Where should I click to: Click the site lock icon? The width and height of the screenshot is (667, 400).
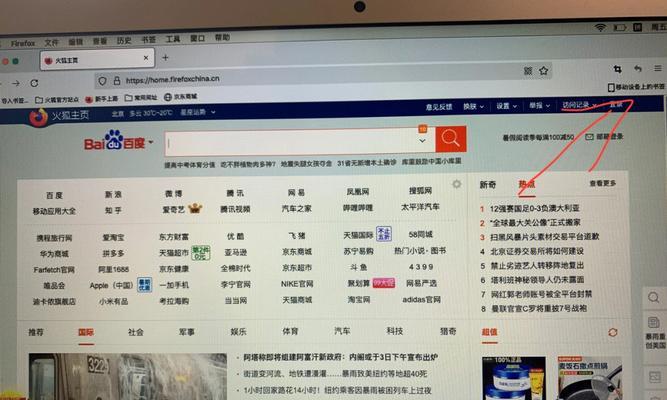point(117,80)
